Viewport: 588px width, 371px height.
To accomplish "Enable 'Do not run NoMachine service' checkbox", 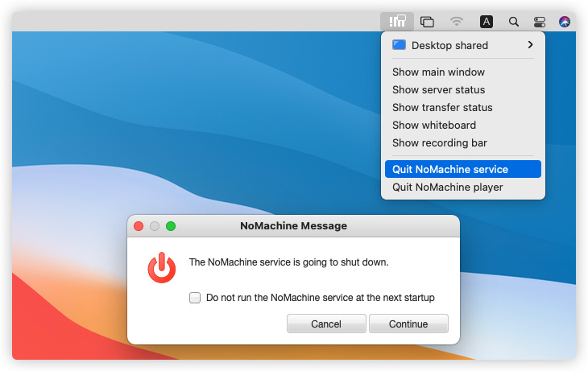I will pyautogui.click(x=195, y=298).
